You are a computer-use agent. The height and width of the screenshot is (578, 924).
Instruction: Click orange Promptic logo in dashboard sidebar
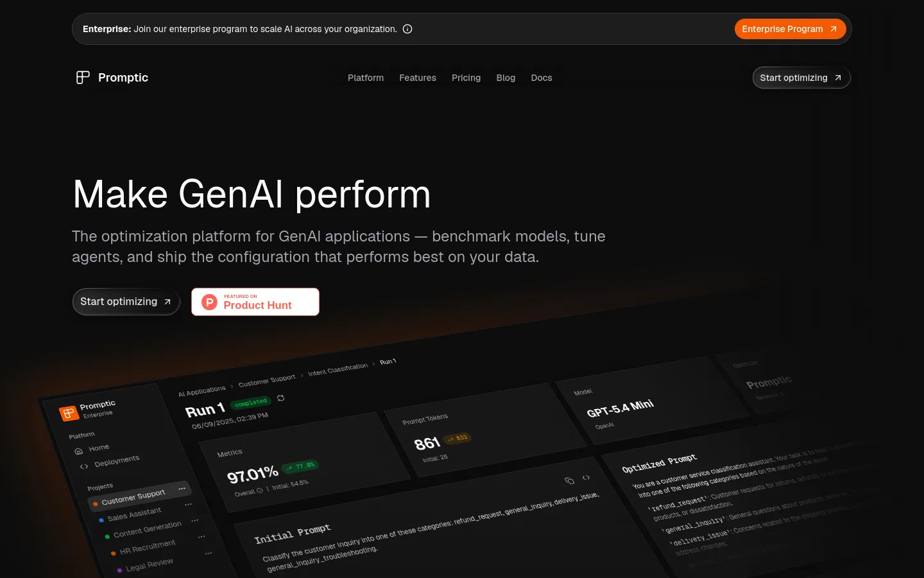coord(69,413)
